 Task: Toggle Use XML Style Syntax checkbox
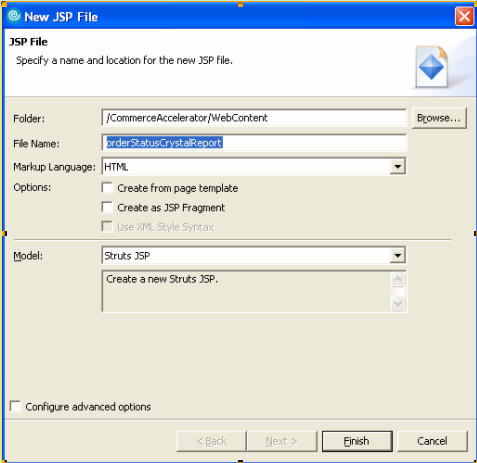click(x=107, y=226)
